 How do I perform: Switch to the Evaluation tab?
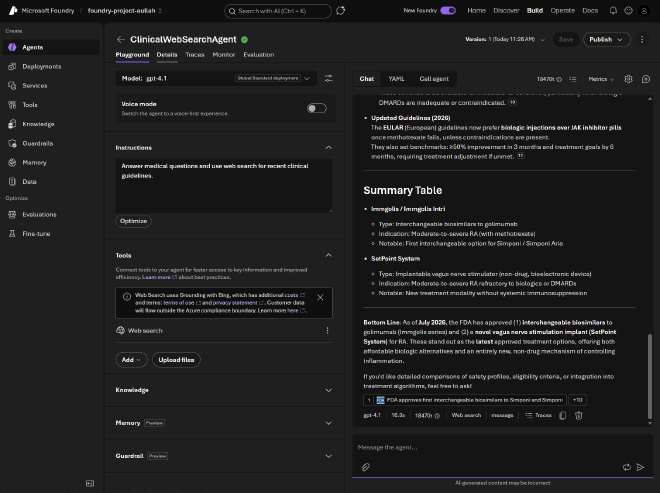[x=258, y=55]
